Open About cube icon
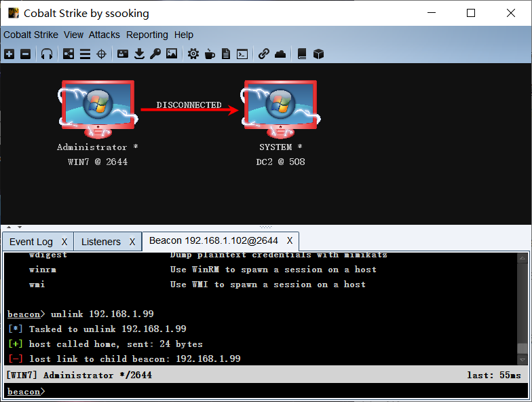 [319, 54]
